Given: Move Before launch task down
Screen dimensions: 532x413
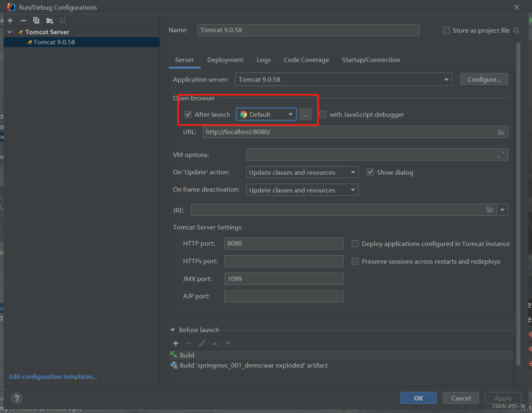Looking at the screenshot, I should pyautogui.click(x=228, y=343).
